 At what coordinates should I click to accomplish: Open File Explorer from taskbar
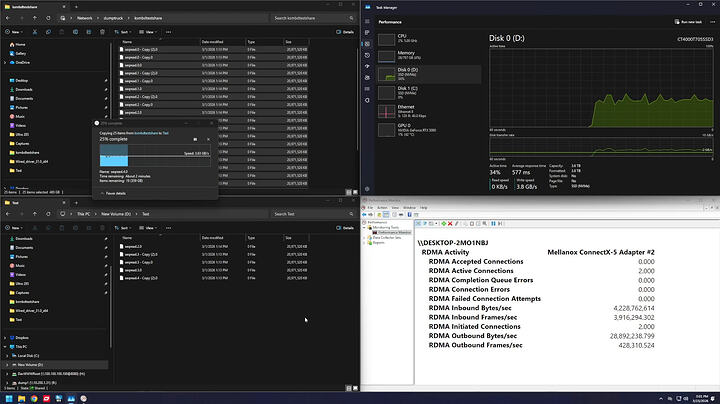(x=22, y=398)
